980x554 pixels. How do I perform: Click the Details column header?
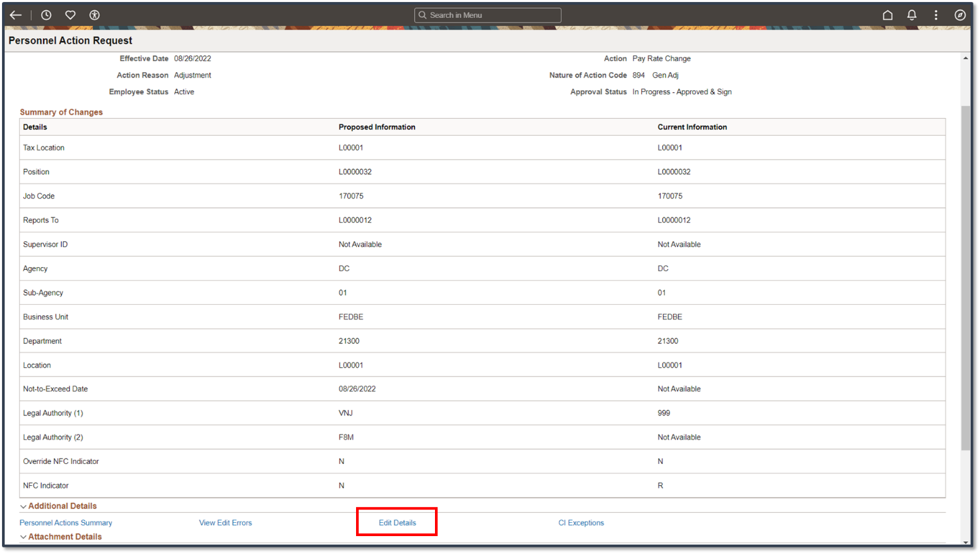point(35,127)
